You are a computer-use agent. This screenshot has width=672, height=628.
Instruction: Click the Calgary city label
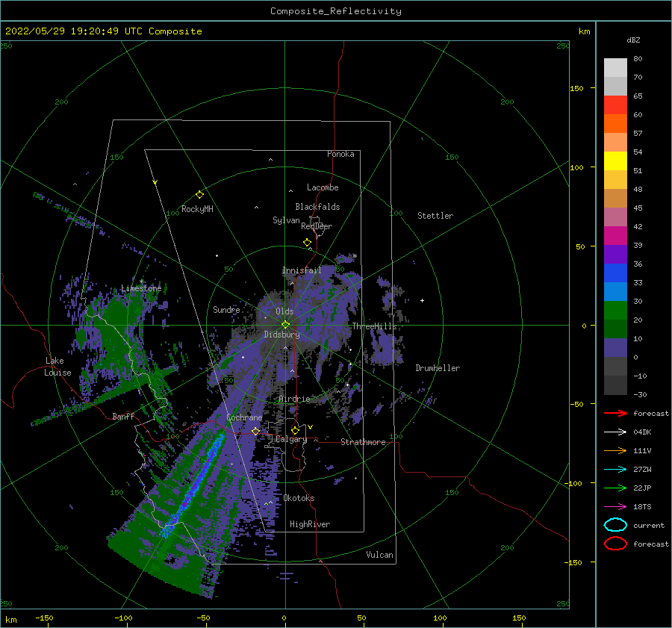[x=291, y=439]
